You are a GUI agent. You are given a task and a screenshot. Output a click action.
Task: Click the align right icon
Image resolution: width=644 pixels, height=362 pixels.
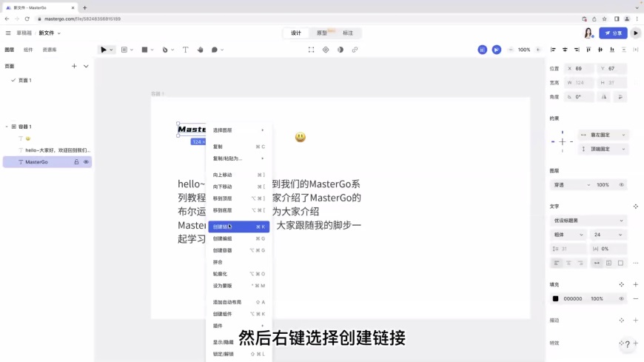tap(577, 50)
